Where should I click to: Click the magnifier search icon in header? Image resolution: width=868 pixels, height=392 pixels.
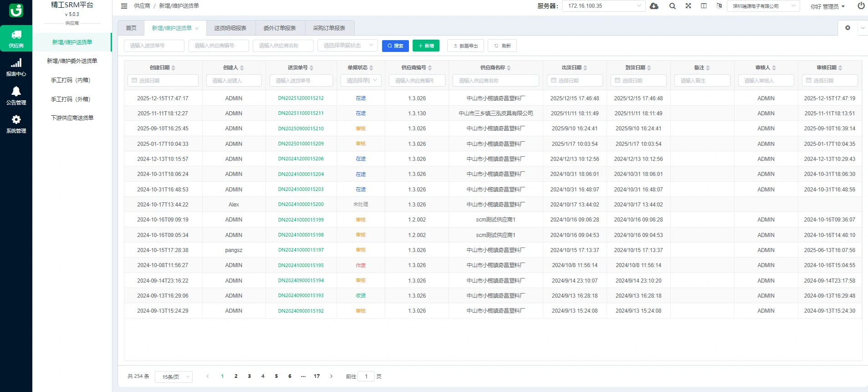[x=672, y=6]
